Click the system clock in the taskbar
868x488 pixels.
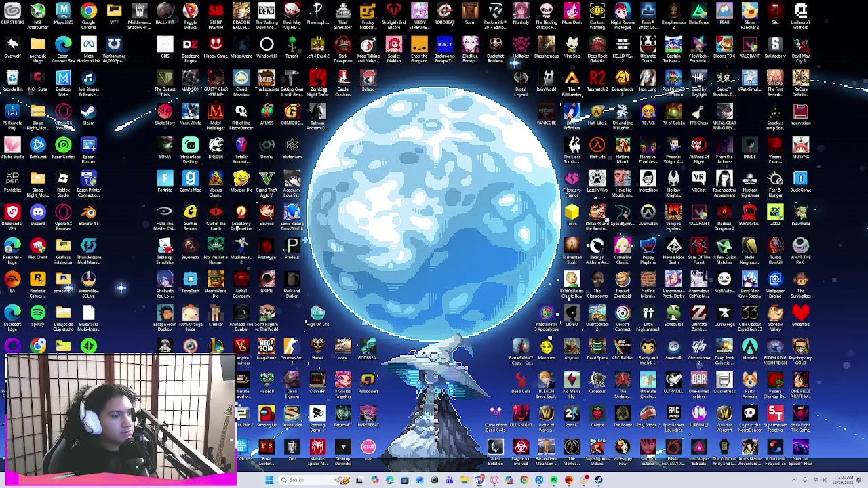pyautogui.click(x=846, y=480)
